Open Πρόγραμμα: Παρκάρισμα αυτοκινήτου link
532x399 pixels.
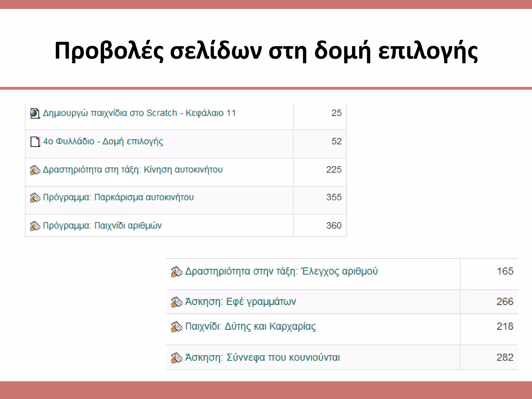pos(118,197)
